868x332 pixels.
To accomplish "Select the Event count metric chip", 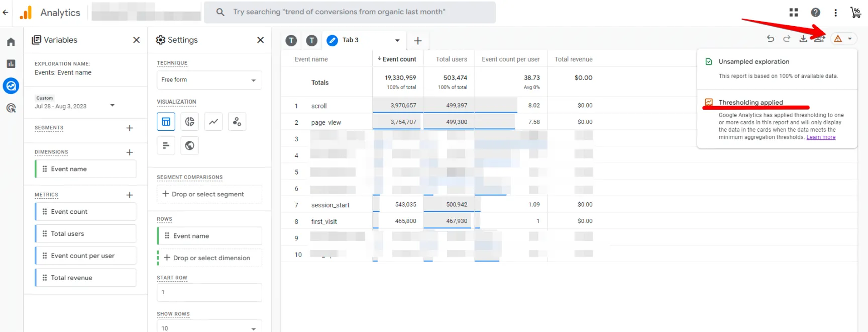I will point(85,212).
